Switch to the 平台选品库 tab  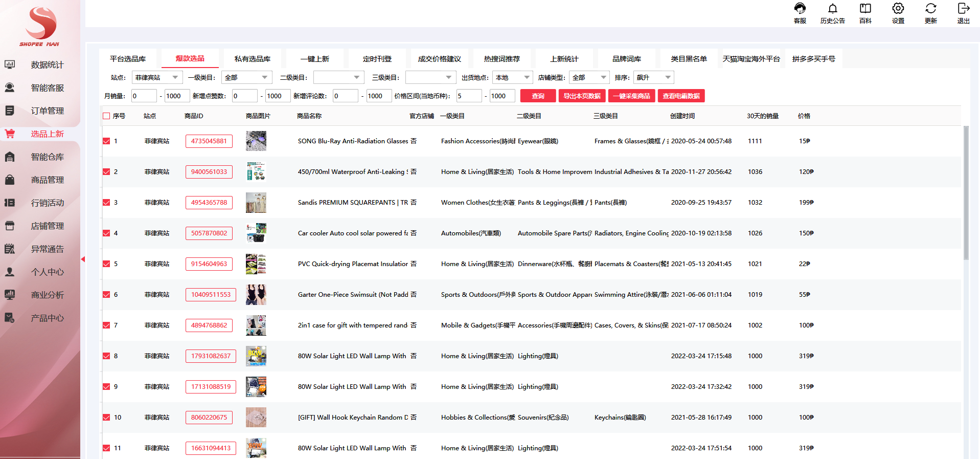coord(128,59)
